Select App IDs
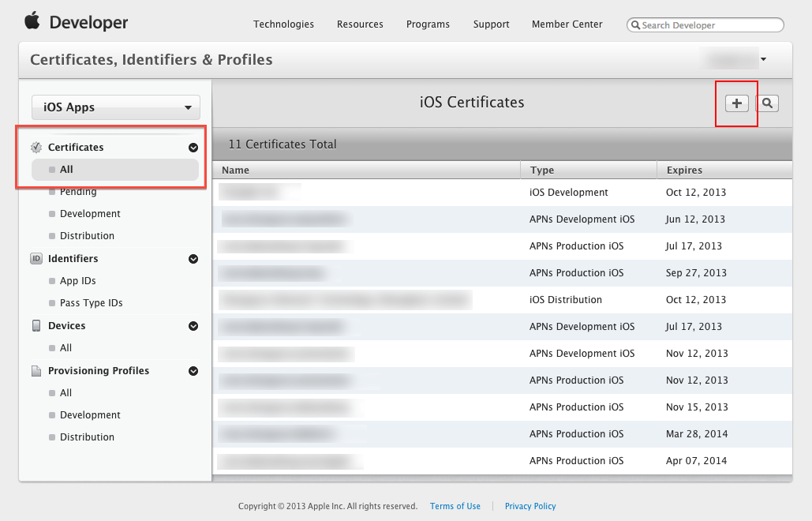 coord(77,281)
